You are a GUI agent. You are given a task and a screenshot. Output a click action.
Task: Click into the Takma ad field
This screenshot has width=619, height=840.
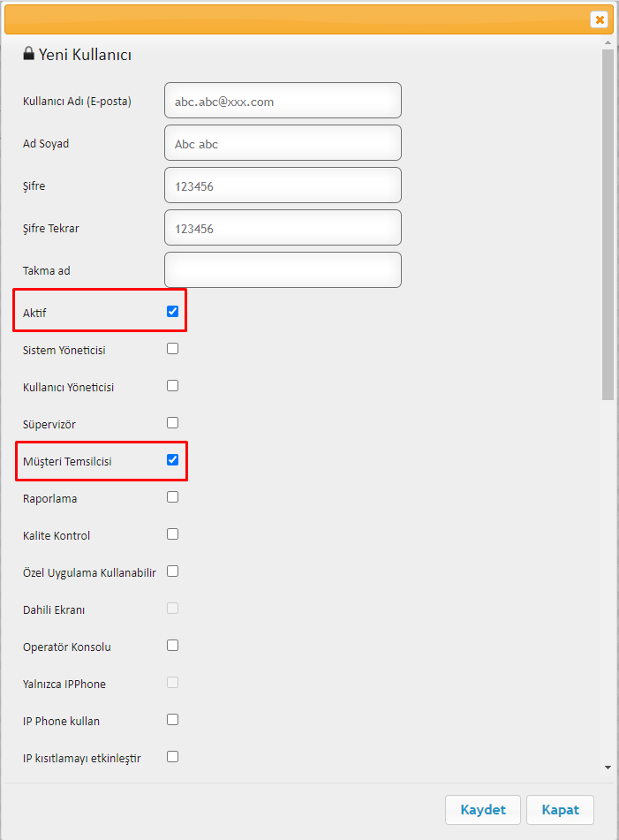pos(283,270)
